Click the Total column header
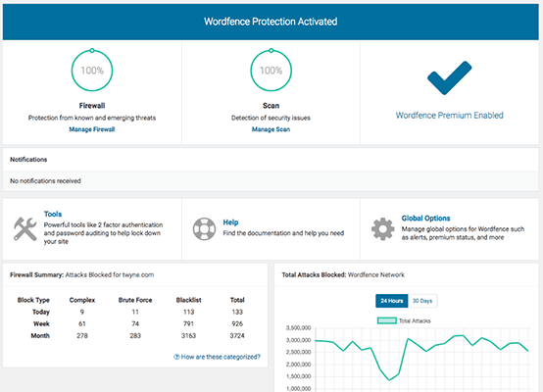This screenshot has width=543, height=392. pos(237,300)
